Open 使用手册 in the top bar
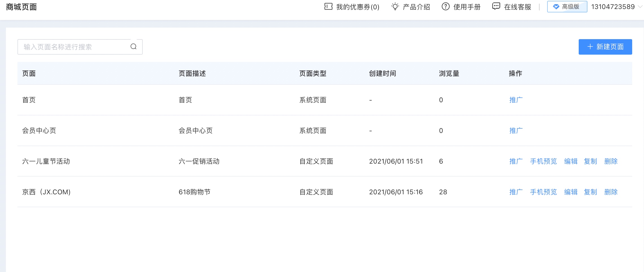 467,7
